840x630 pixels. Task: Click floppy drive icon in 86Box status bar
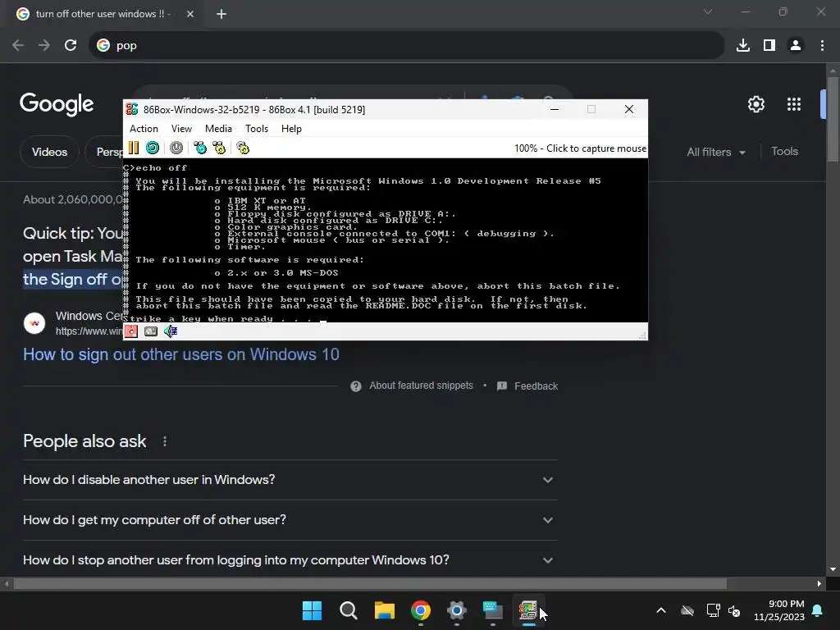pyautogui.click(x=131, y=331)
